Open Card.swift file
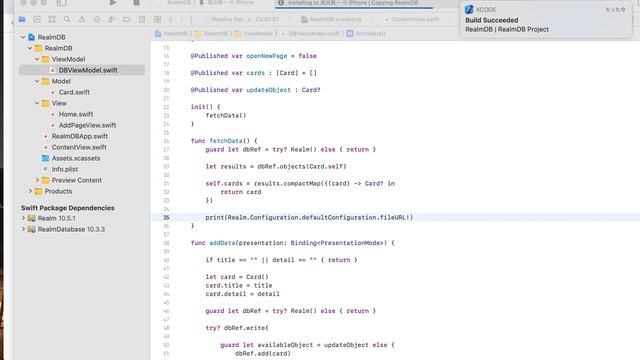Image resolution: width=640 pixels, height=360 pixels. (74, 92)
